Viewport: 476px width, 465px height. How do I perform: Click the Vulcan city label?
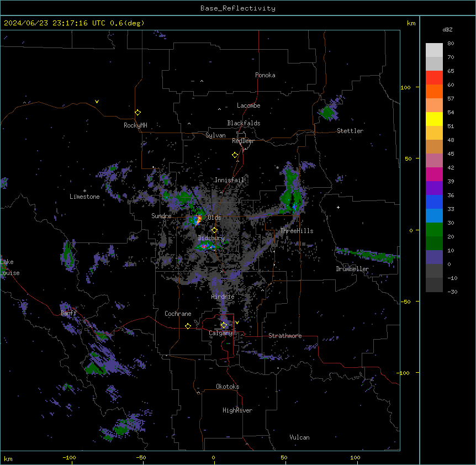300,437
